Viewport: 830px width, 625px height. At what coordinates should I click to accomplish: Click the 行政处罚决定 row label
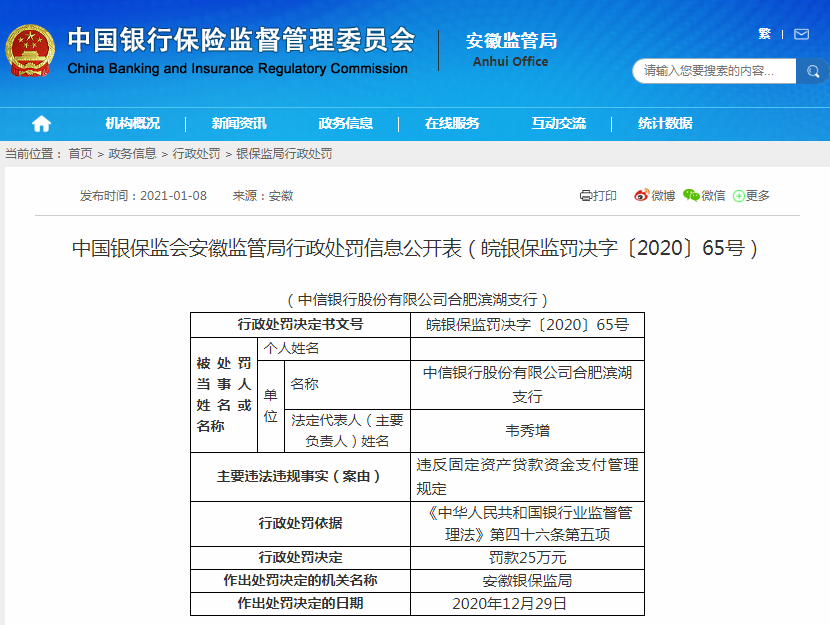coord(300,558)
